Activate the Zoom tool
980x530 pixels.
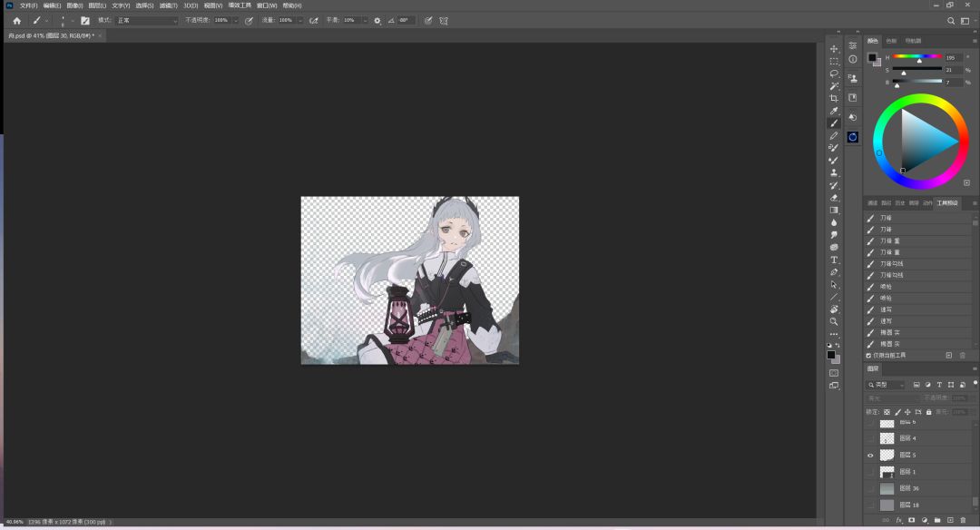(x=834, y=321)
